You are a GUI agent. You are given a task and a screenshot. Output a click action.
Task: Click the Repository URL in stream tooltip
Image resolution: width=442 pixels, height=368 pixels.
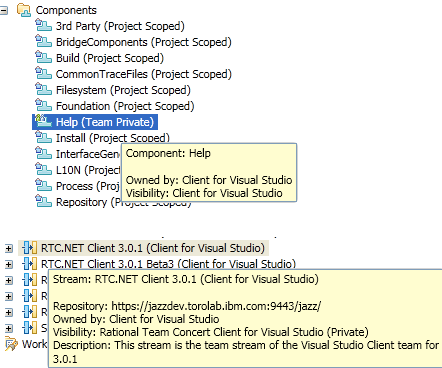216,306
